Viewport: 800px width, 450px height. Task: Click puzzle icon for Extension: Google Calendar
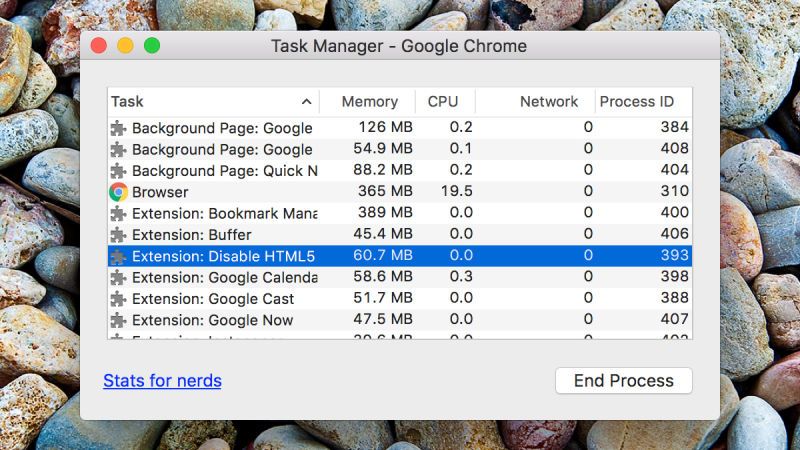[x=118, y=277]
